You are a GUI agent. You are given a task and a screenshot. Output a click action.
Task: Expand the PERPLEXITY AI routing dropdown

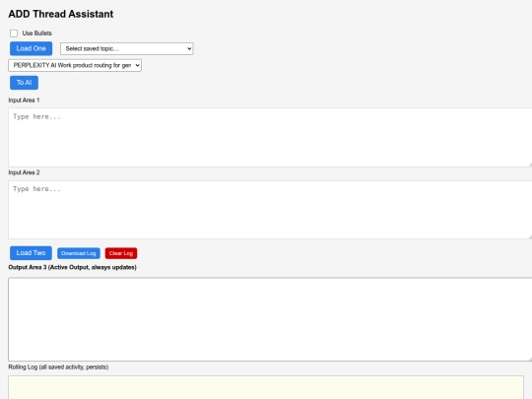(75, 65)
